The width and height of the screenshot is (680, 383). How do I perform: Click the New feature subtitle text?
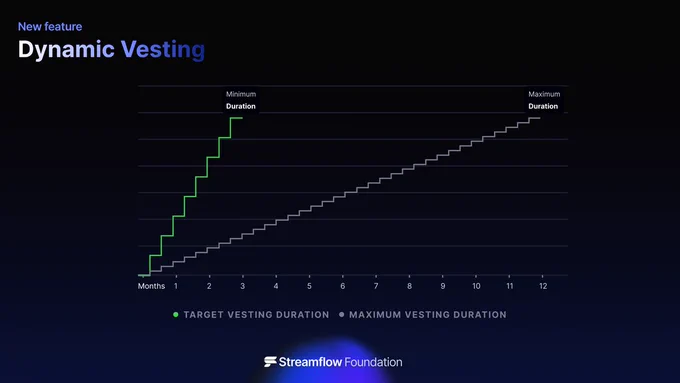[x=50, y=26]
